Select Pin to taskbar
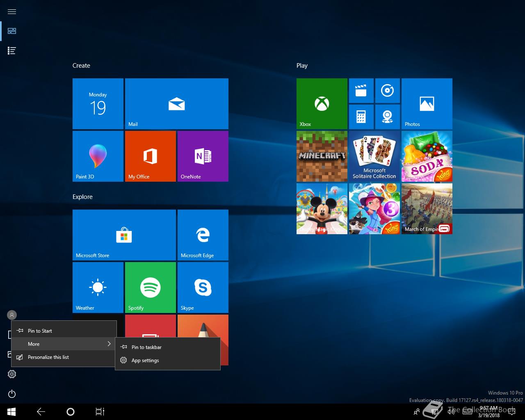Image resolution: width=525 pixels, height=420 pixels. coord(168,347)
